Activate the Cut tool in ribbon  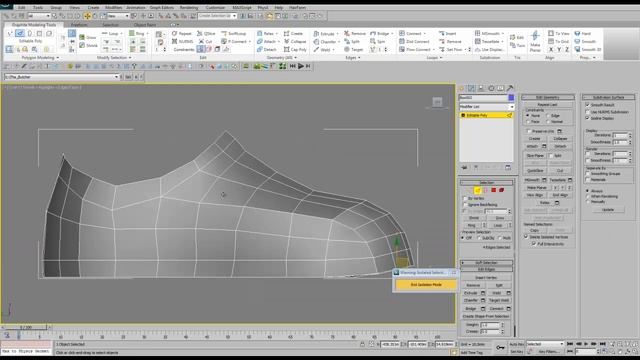205,41
